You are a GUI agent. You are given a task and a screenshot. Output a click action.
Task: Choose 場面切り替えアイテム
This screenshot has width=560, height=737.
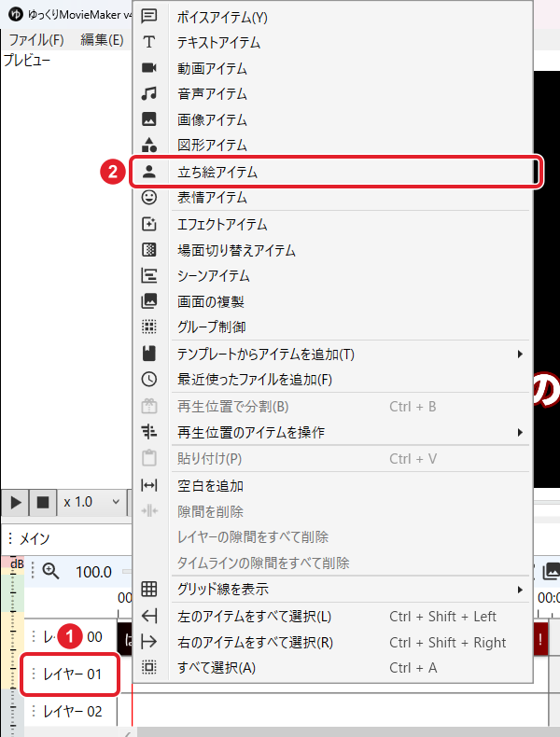coord(332,250)
